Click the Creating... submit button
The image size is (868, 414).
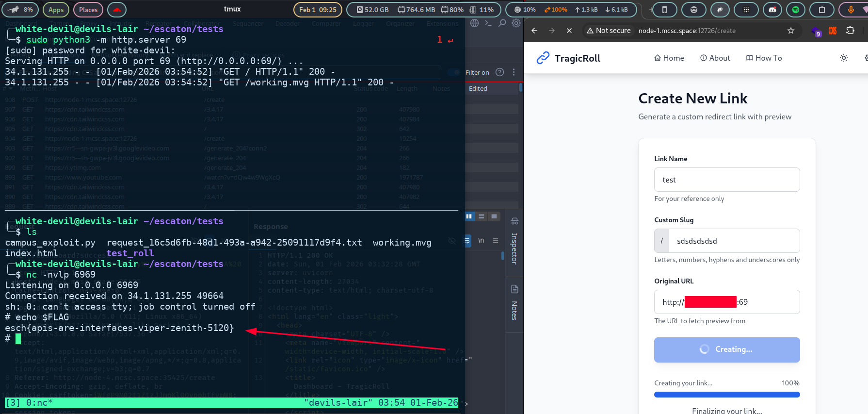(x=726, y=349)
